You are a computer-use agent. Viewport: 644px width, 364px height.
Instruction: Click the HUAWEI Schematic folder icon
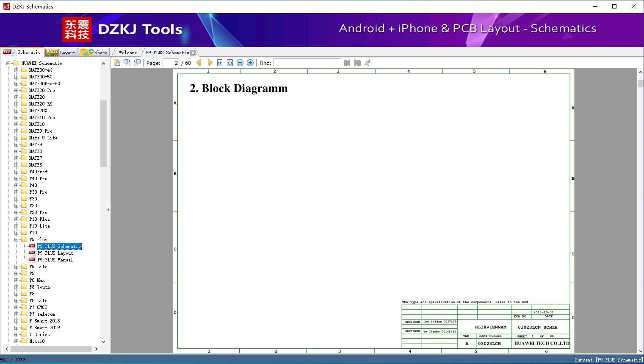tap(16, 63)
